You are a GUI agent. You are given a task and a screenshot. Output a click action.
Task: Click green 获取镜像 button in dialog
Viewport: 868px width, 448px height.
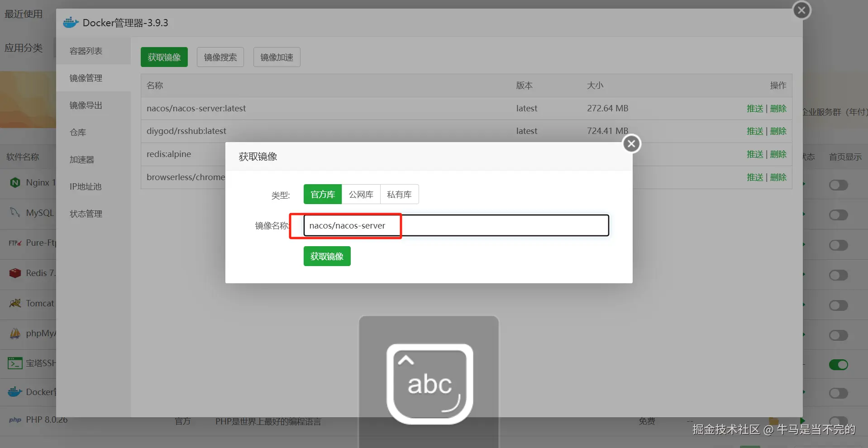pos(327,256)
